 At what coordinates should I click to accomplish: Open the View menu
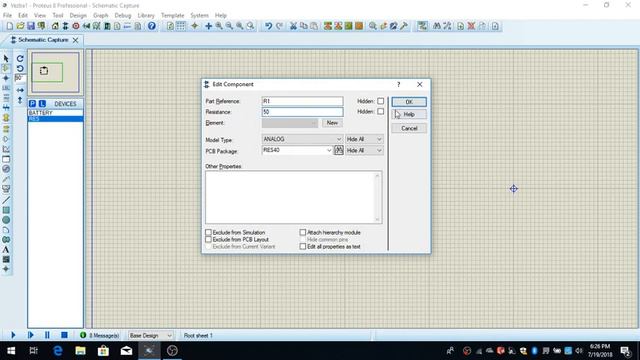click(x=40, y=16)
